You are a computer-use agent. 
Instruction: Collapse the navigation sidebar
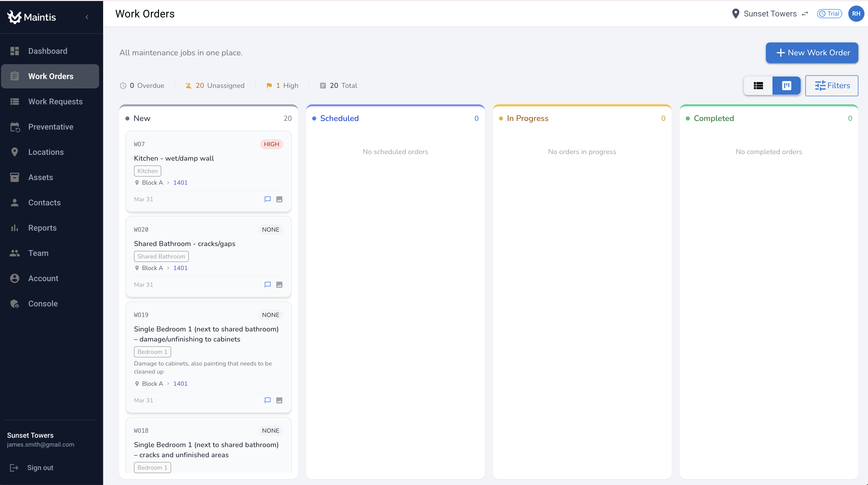[87, 17]
